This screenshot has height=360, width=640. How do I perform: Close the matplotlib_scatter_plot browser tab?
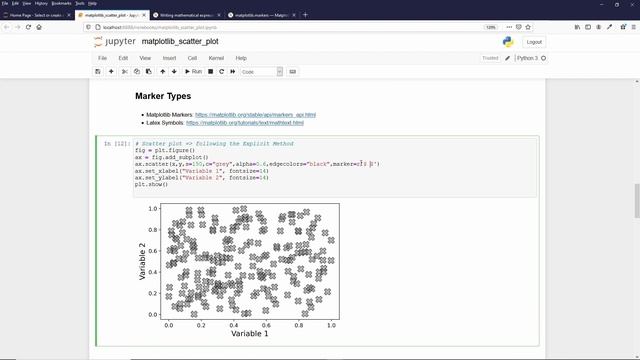[x=144, y=15]
